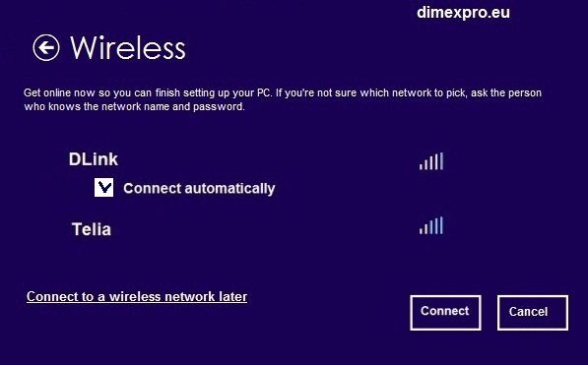The width and height of the screenshot is (588, 365).
Task: Choose Telia by clicking its row's signal indicator
Action: (431, 225)
